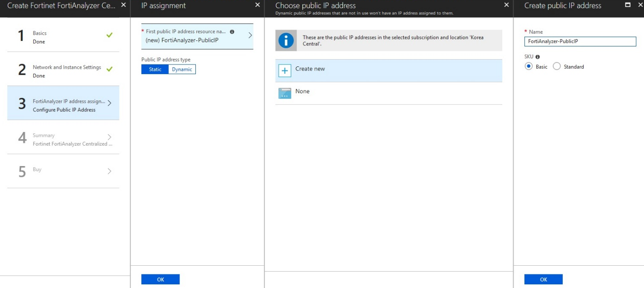The height and width of the screenshot is (288, 644).
Task: Click the icon beside None option
Action: click(285, 93)
